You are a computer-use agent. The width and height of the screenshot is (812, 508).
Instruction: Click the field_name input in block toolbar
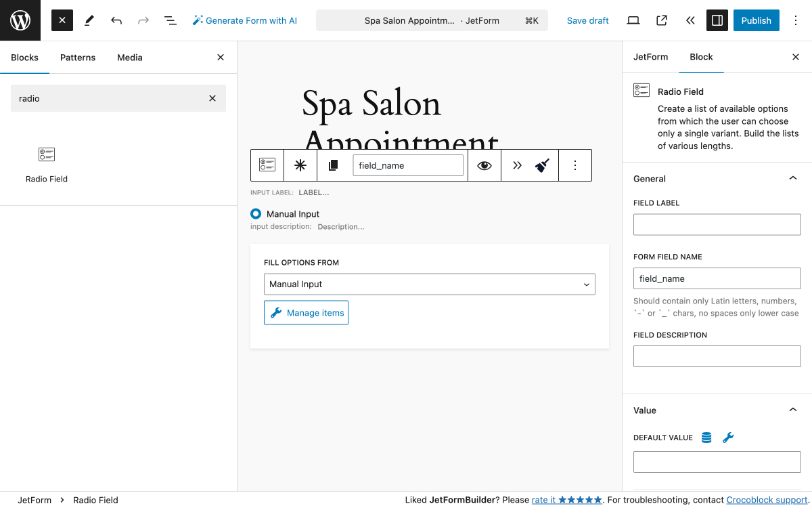tap(408, 165)
